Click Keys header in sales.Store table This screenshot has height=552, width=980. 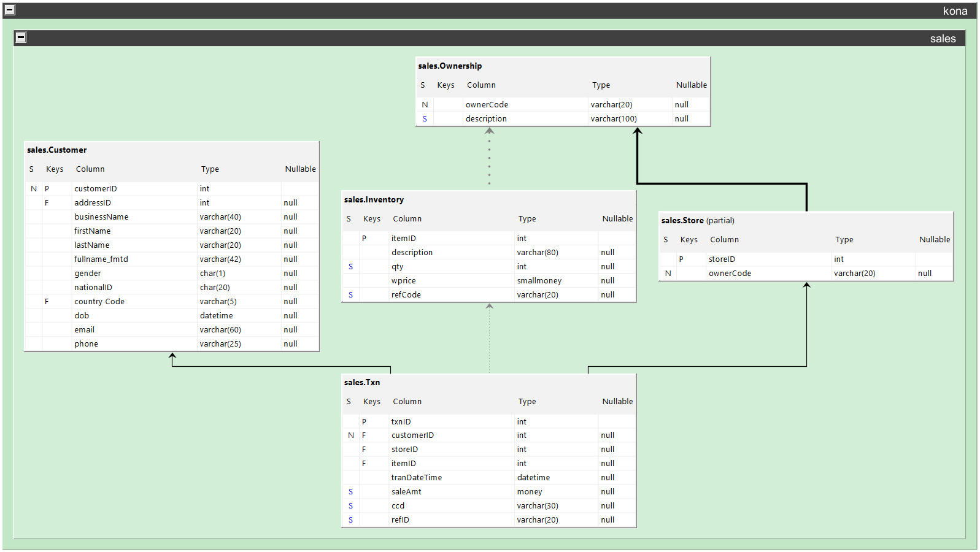pos(689,239)
